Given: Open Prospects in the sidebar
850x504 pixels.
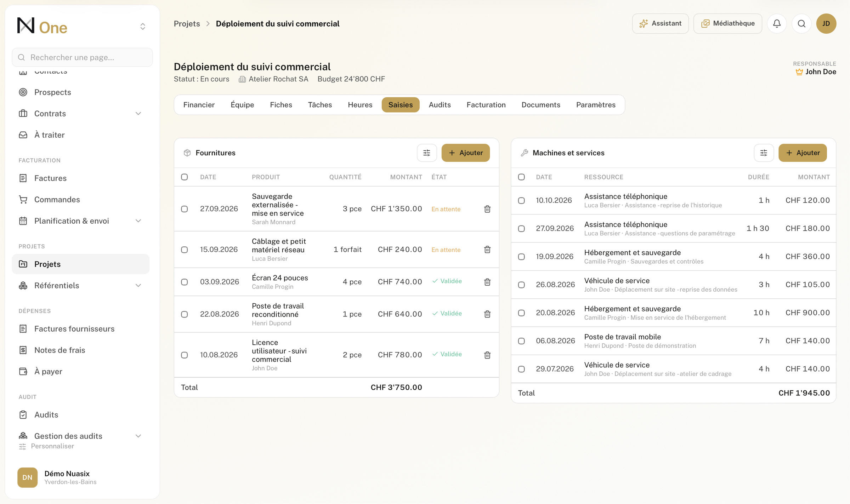Looking at the screenshot, I should click(81, 92).
